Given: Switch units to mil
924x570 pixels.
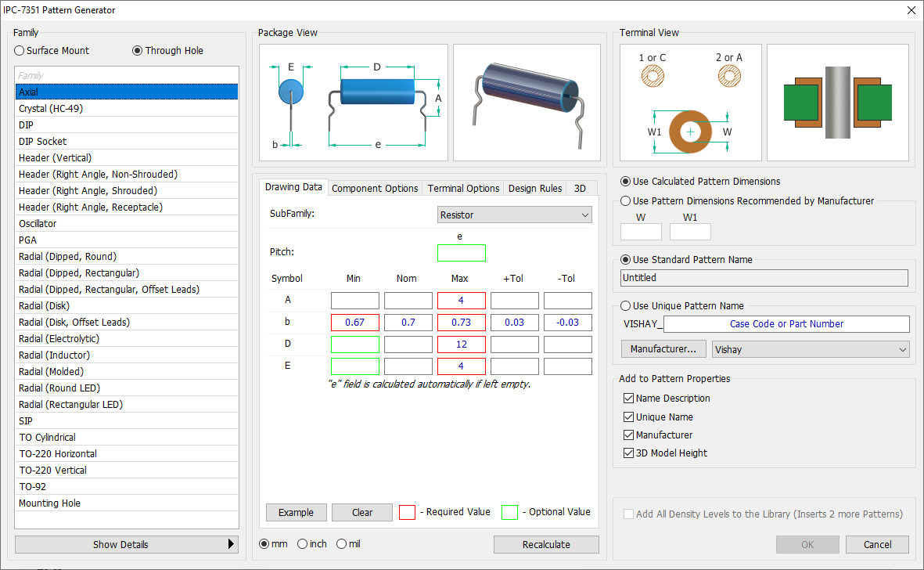Looking at the screenshot, I should tap(341, 543).
